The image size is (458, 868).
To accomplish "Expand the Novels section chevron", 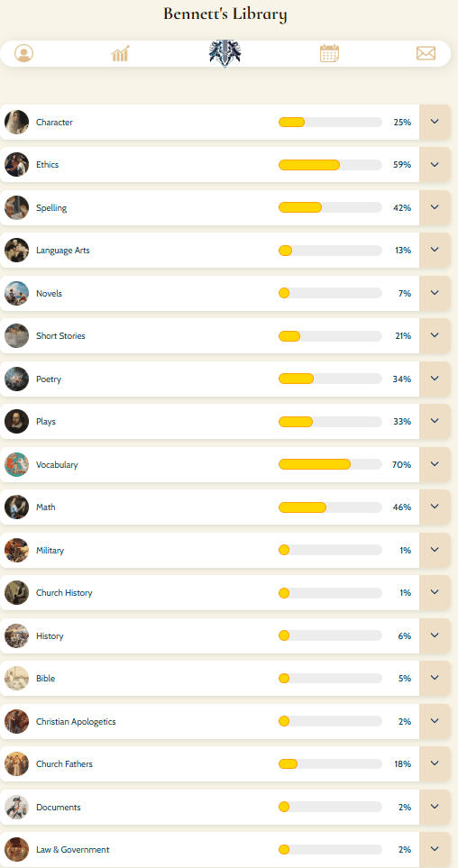I will (435, 293).
